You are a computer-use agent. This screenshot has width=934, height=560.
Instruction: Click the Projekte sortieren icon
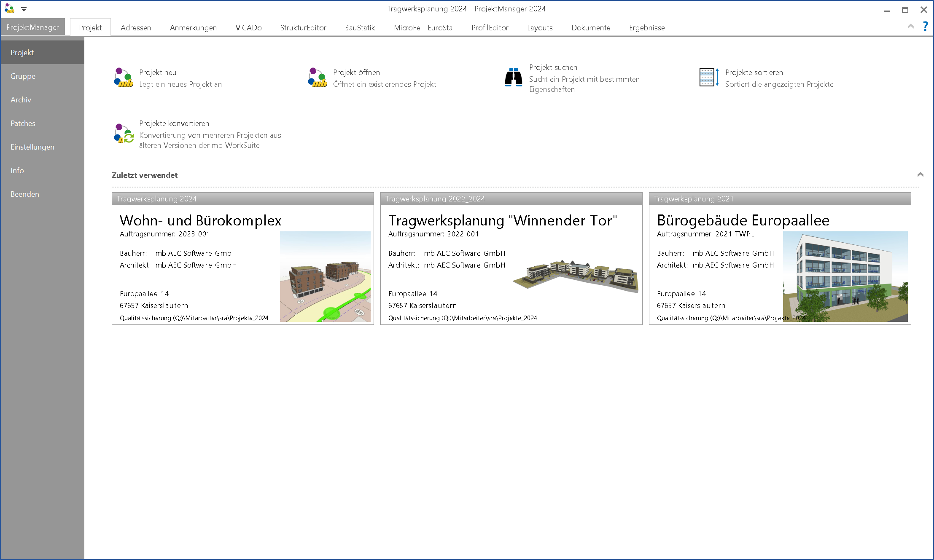(709, 78)
